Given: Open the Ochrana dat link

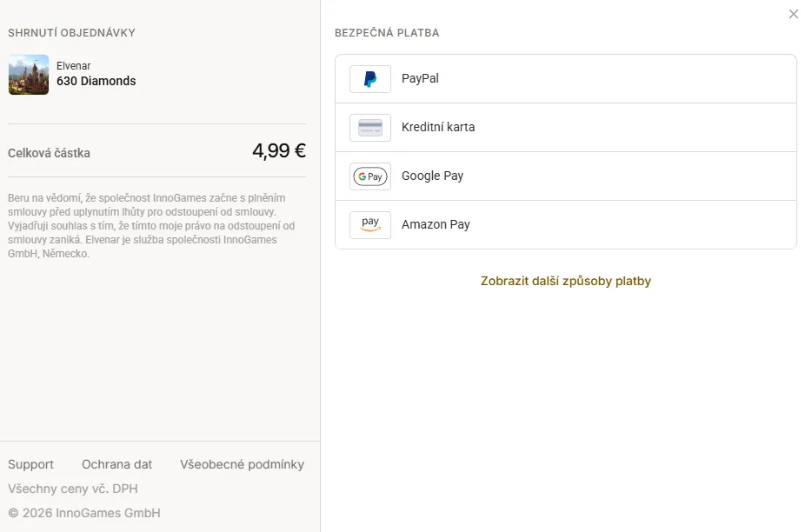Looking at the screenshot, I should coord(117,464).
